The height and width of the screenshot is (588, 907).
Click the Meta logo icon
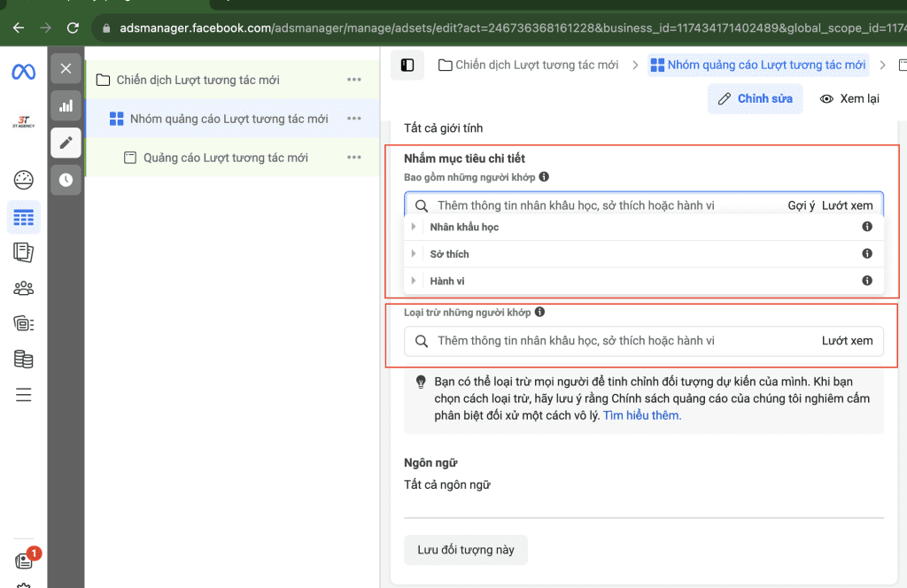24,72
